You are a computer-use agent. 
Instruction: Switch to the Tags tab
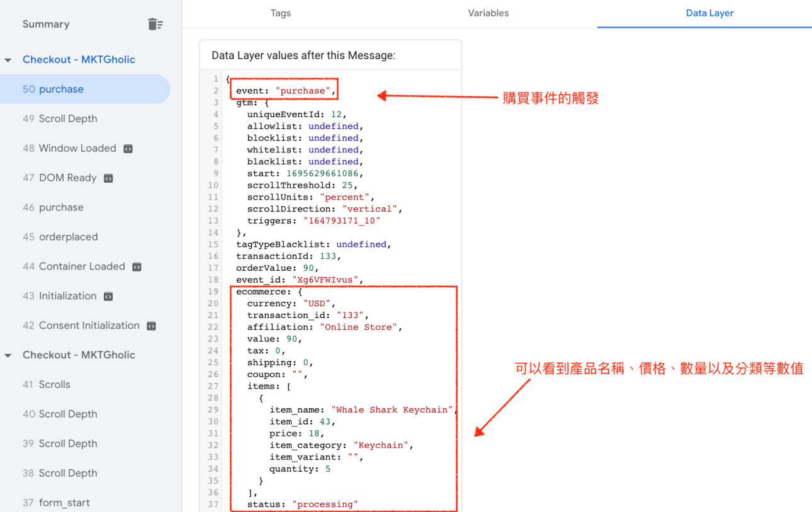281,13
